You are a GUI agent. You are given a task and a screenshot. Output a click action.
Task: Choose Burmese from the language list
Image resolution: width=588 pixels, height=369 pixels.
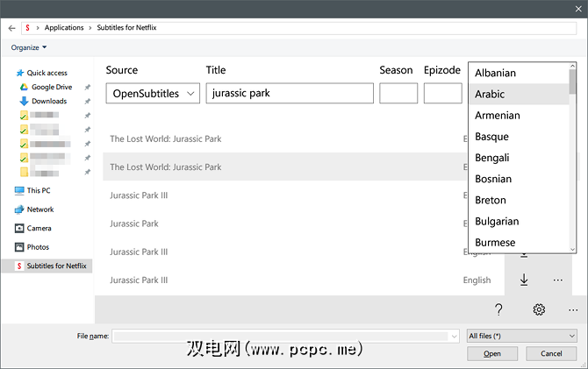(519, 243)
